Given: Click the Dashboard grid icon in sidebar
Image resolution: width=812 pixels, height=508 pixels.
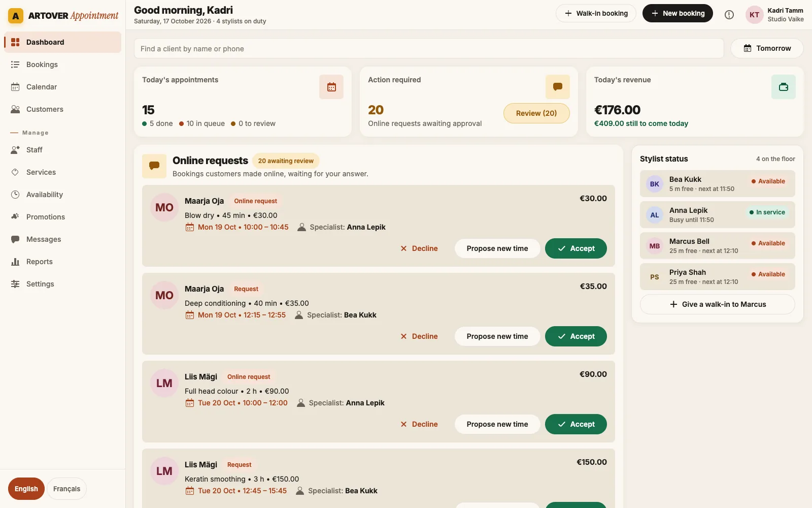Looking at the screenshot, I should tap(15, 42).
